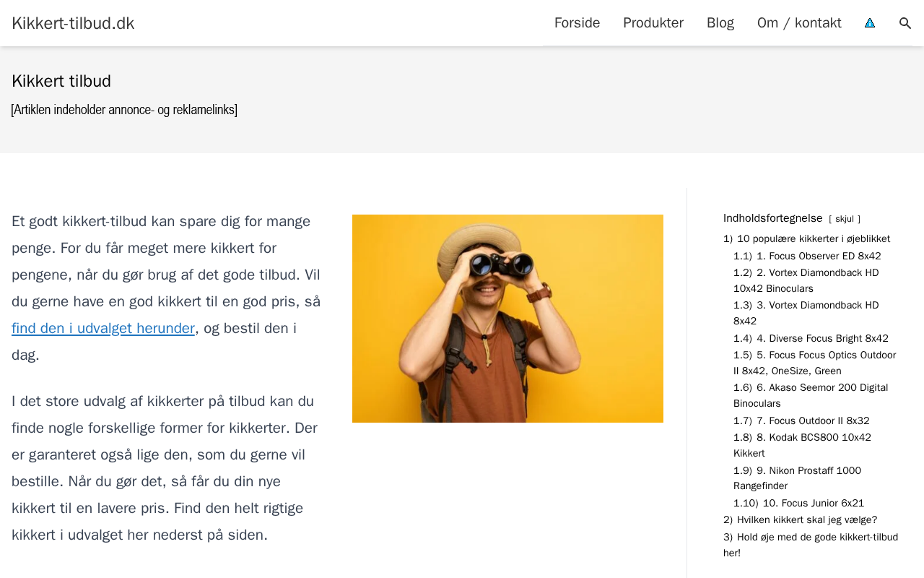Hide the table of contents via skjul

pos(845,219)
